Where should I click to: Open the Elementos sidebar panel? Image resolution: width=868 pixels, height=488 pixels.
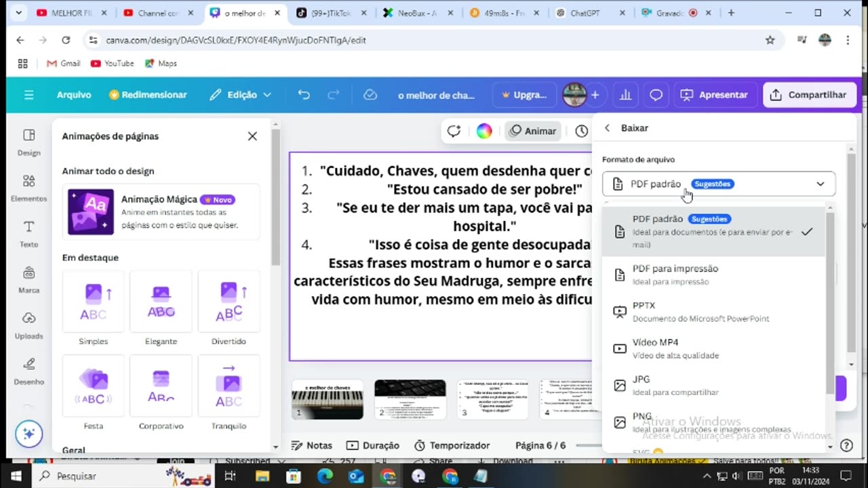28,188
